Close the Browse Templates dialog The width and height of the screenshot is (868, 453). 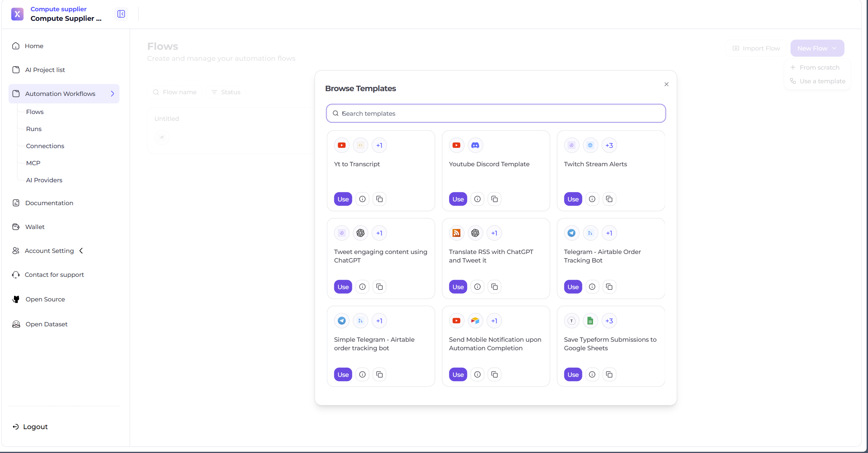point(666,84)
